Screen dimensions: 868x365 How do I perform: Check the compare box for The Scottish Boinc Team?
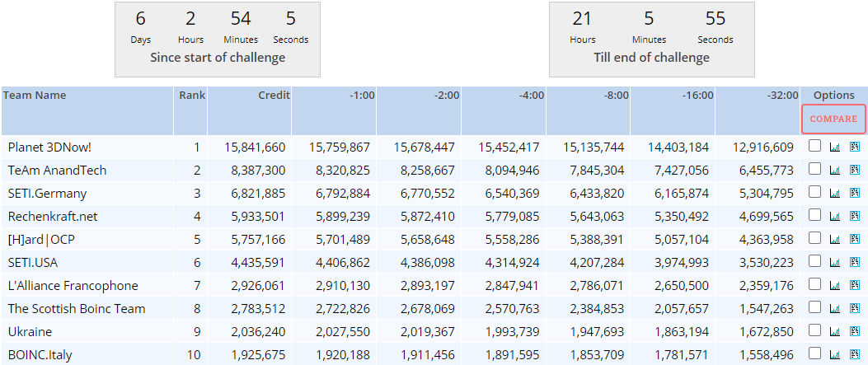814,308
